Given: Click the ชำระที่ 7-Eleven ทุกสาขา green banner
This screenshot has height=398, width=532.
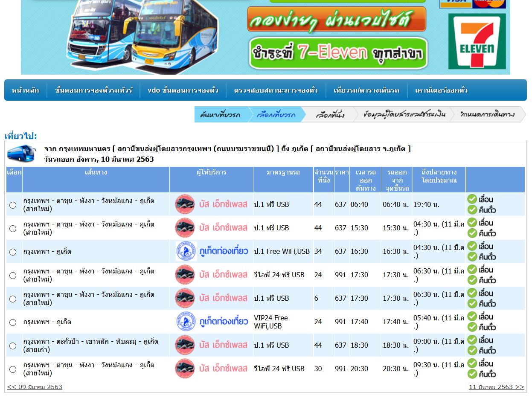Looking at the screenshot, I should coord(338,53).
